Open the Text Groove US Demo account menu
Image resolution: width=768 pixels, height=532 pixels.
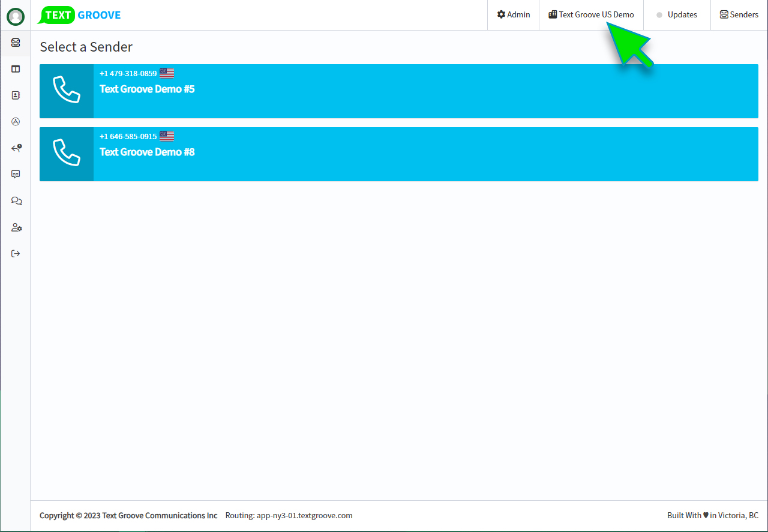[x=591, y=15]
